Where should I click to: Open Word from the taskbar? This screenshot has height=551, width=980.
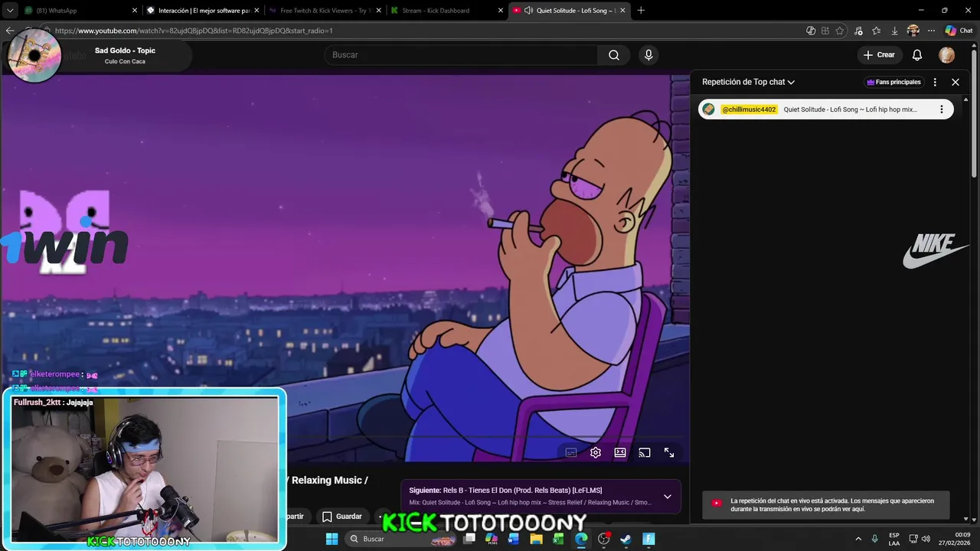(514, 539)
